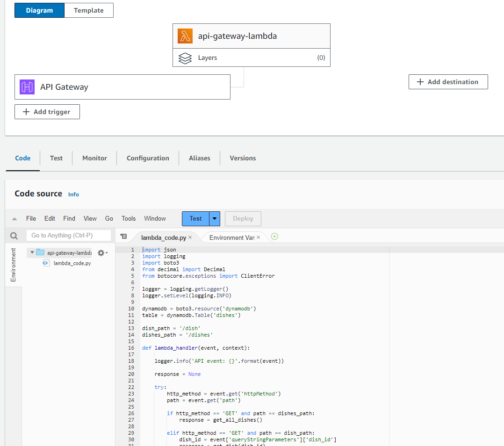Click the tab list icon beside lambda_code.py

(x=123, y=237)
